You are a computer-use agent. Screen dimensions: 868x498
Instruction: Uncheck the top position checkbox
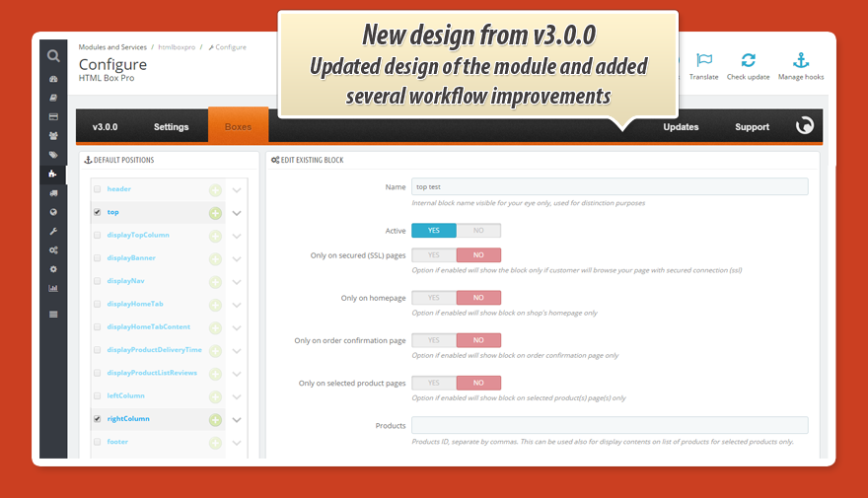(x=97, y=212)
